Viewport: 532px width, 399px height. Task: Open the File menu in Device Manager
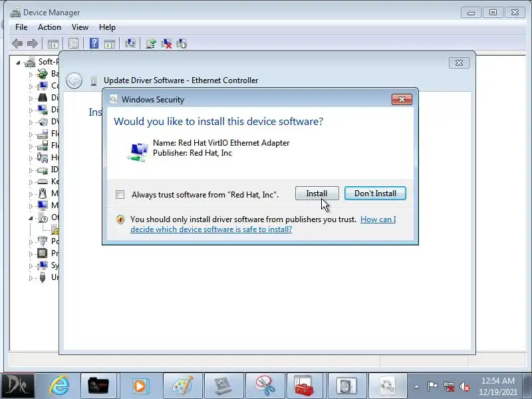pos(21,27)
